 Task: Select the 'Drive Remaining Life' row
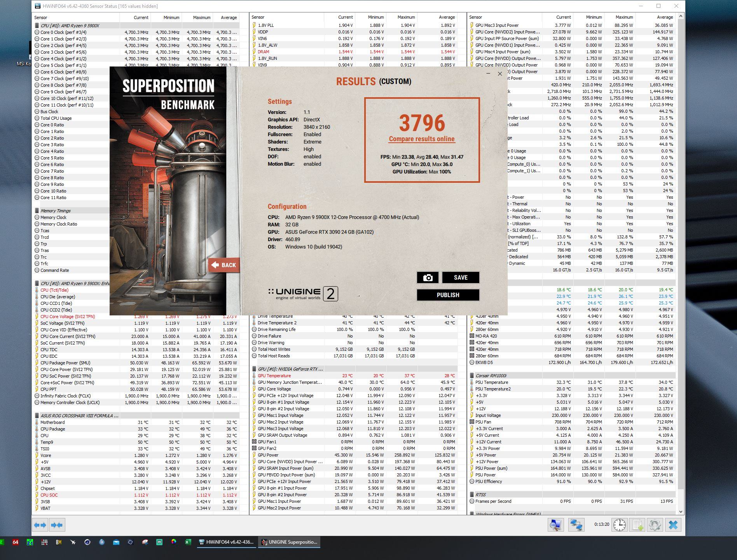[x=354, y=329]
